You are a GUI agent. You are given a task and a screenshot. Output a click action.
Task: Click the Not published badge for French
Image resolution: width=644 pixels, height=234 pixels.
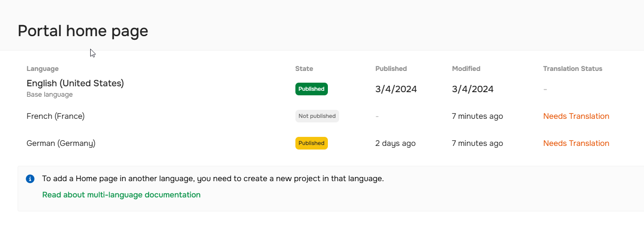tap(317, 116)
